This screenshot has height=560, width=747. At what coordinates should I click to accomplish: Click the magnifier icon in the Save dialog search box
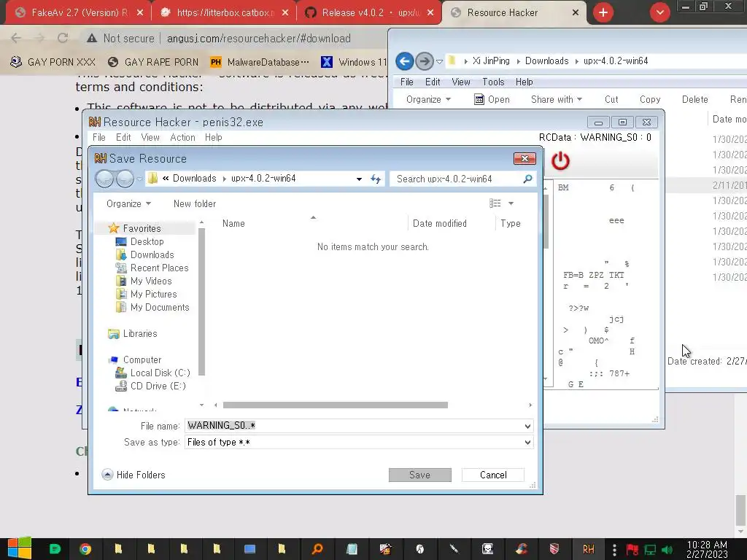(x=527, y=179)
